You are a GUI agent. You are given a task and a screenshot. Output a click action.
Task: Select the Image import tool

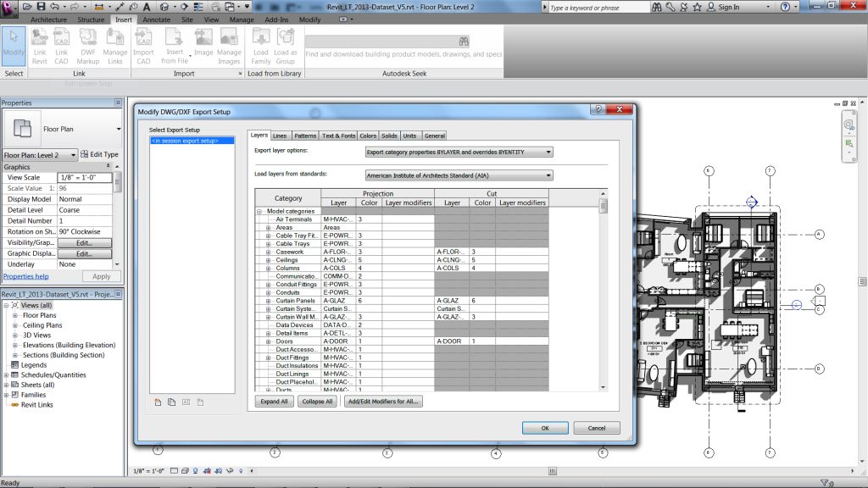tap(203, 44)
